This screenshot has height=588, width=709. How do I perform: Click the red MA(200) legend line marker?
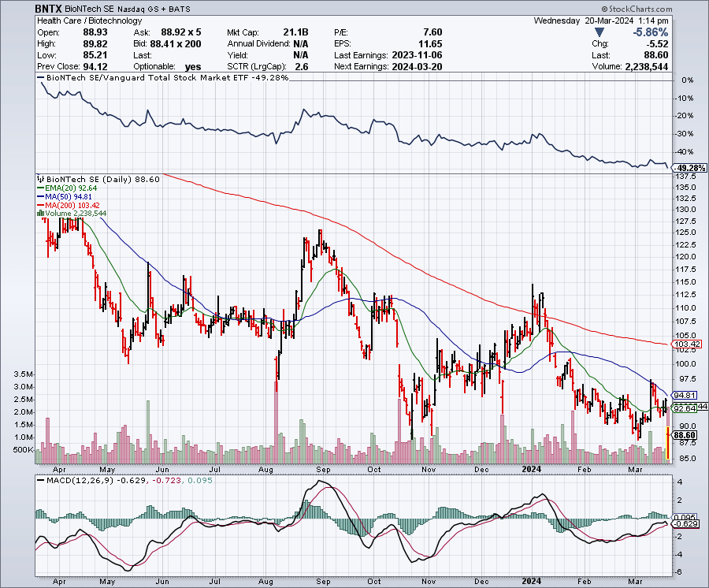coord(41,206)
